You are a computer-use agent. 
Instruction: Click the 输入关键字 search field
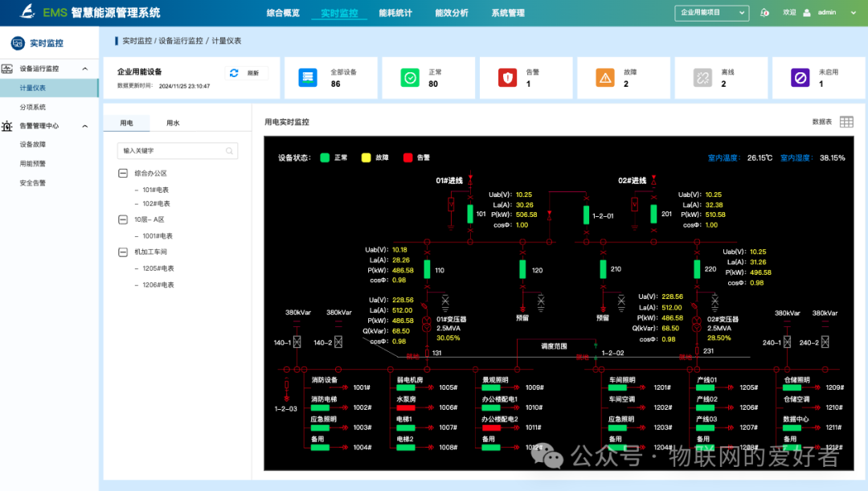(177, 151)
